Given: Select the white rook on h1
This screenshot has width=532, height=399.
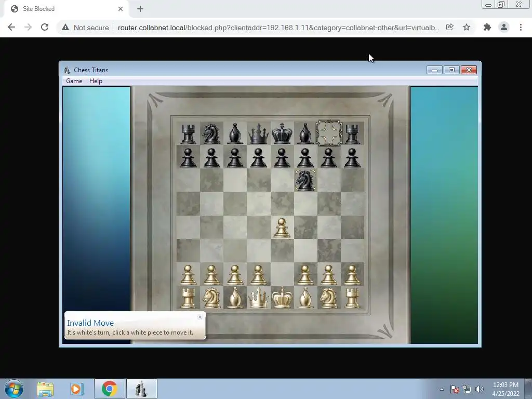Looking at the screenshot, I should 352,298.
